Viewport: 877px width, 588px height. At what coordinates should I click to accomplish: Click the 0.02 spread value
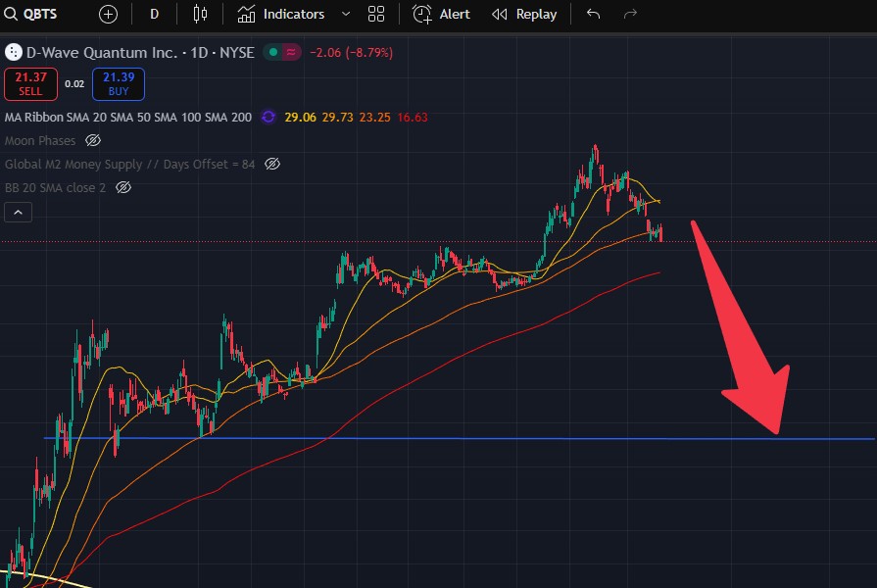(74, 84)
